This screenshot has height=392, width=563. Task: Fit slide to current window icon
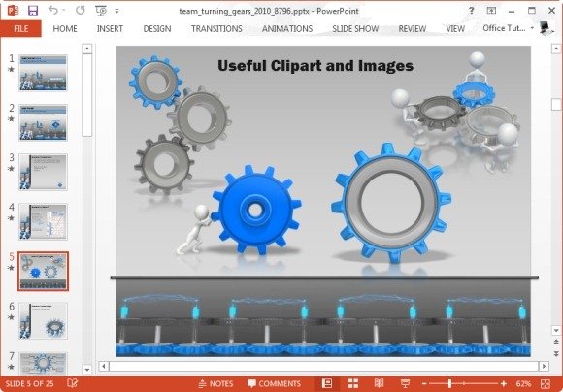(546, 383)
